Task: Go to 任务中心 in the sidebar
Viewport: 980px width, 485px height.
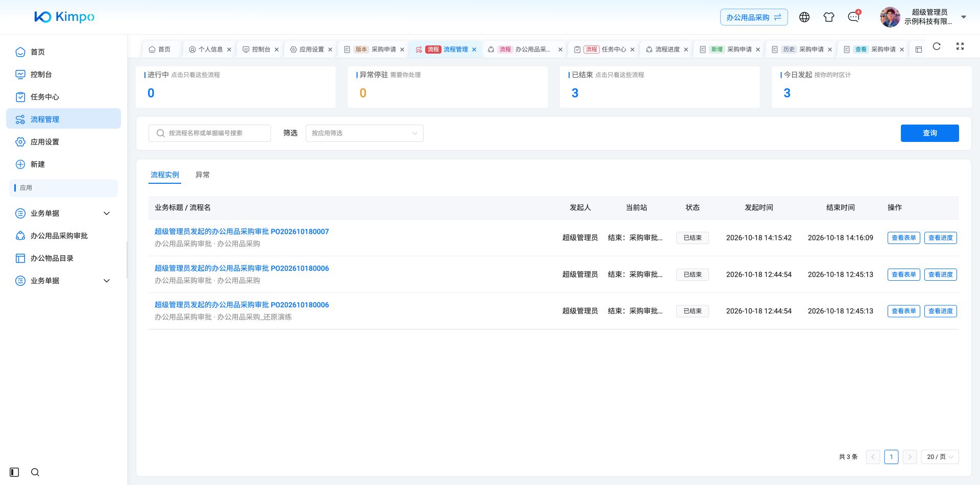Action: pyautogui.click(x=63, y=97)
